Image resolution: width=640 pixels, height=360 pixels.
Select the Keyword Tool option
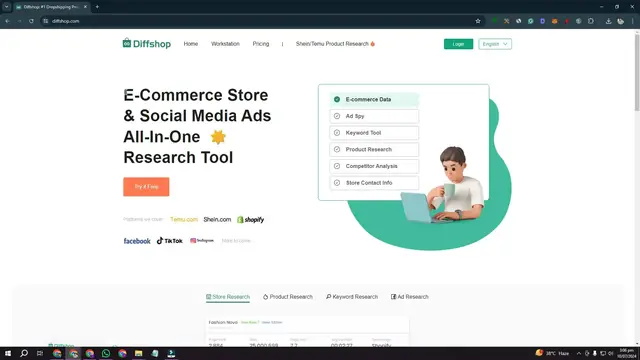coord(374,133)
